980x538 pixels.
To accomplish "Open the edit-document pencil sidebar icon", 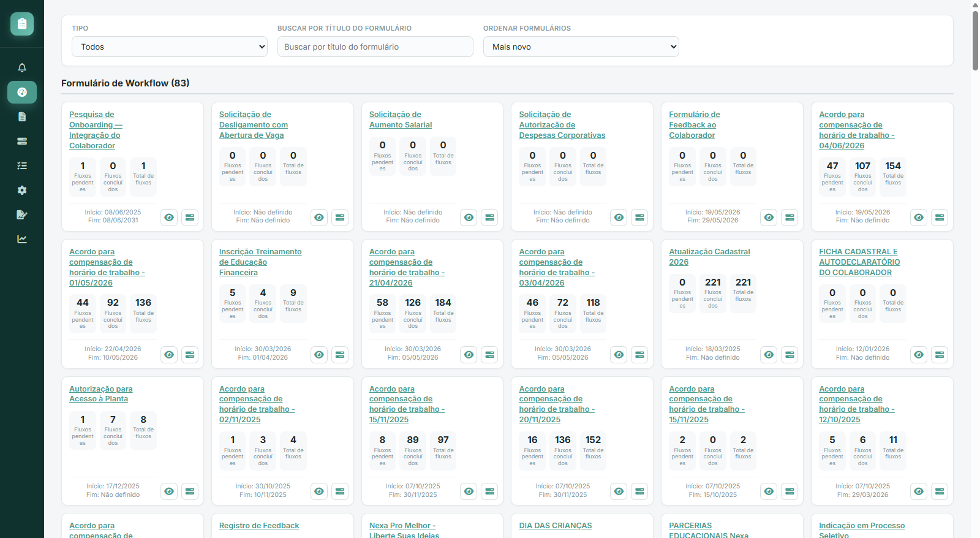I will [22, 215].
